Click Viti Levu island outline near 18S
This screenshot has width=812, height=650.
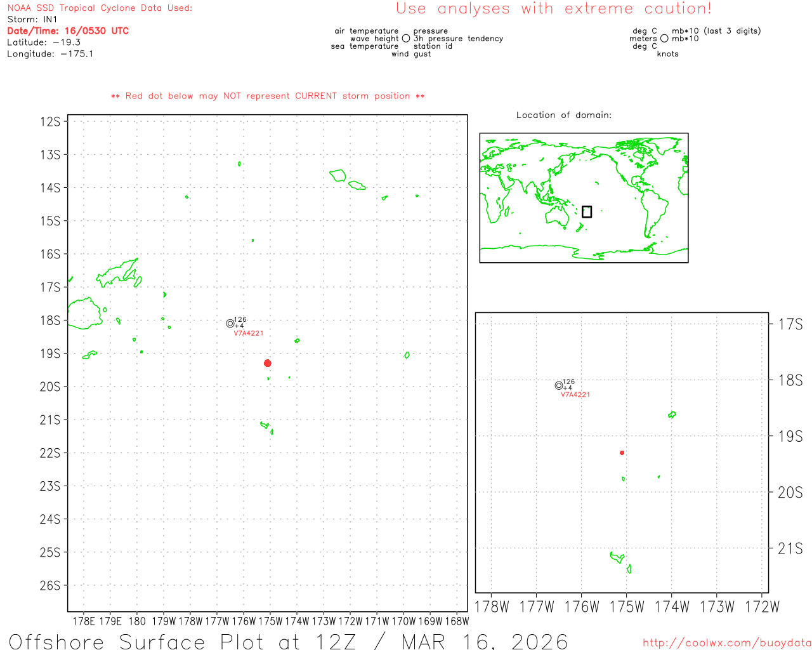point(85,314)
